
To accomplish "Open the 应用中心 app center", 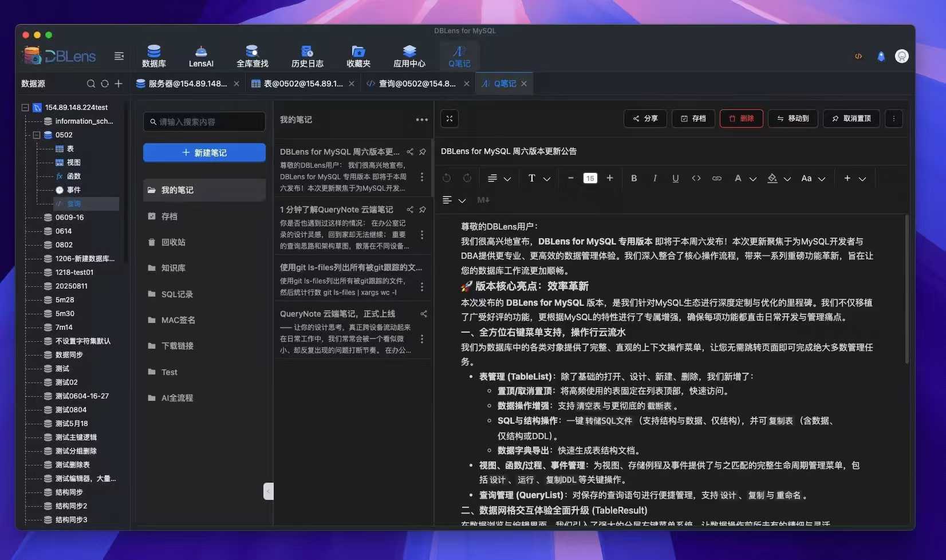I will (409, 56).
